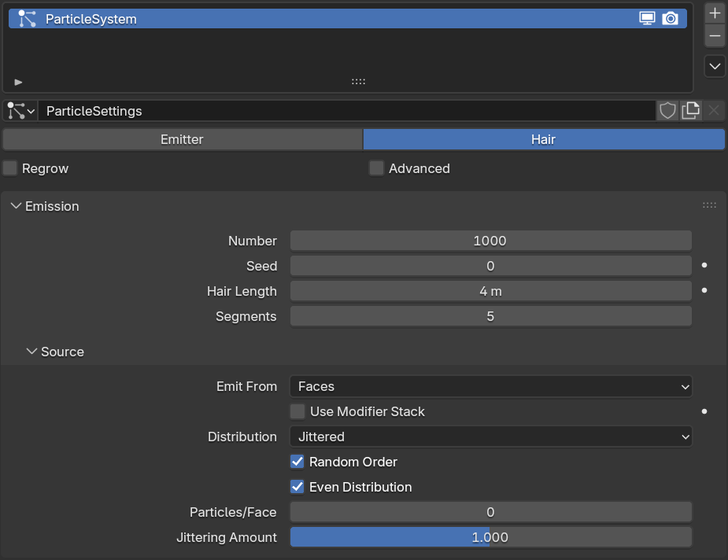Click the Hair Length 4 m field
This screenshot has height=560, width=728.
click(x=491, y=291)
